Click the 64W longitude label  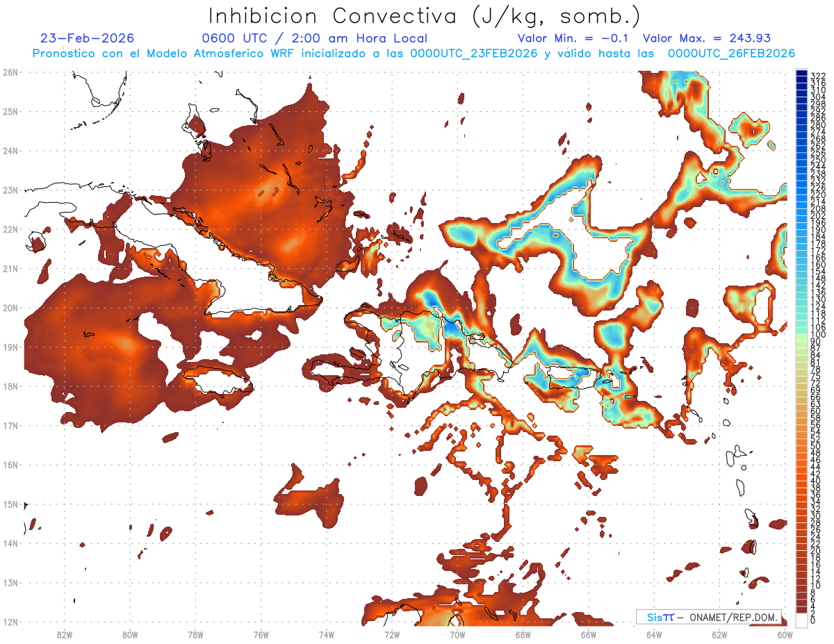tap(653, 634)
